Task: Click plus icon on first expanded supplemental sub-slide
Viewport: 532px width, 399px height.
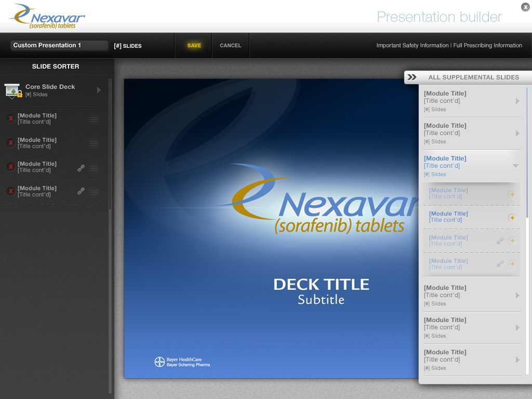Action: pos(512,194)
